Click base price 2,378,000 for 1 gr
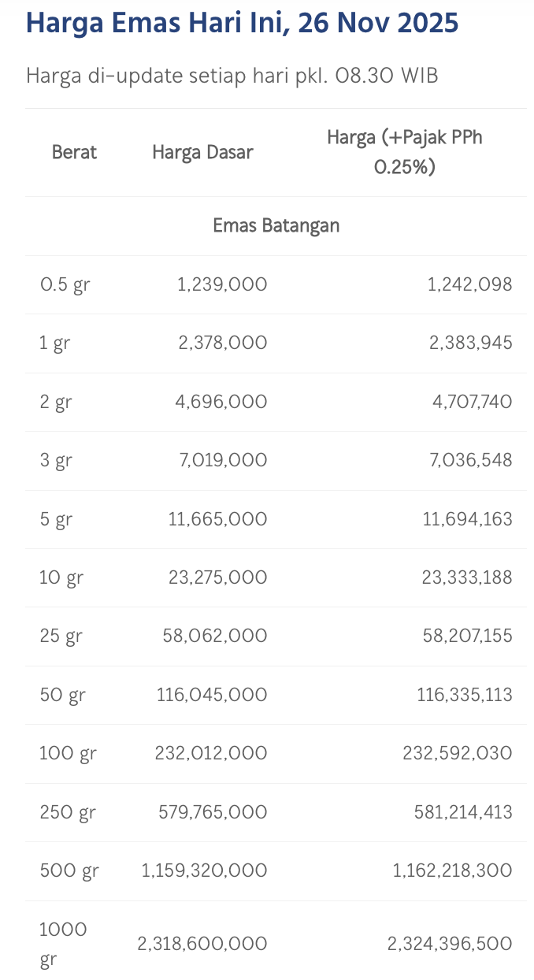Screen dimensions: 534x980 (x=223, y=343)
